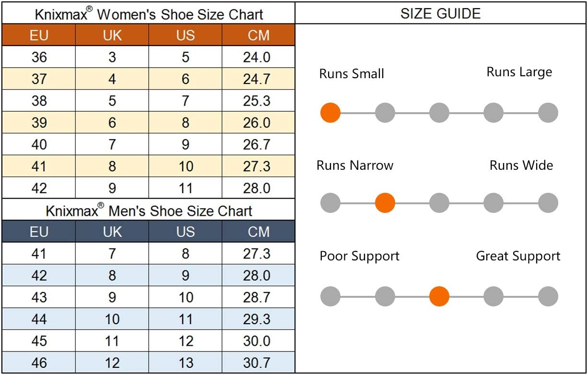Click the dark blue UK column header
Viewport: 588px width, 375px height.
coord(112,232)
